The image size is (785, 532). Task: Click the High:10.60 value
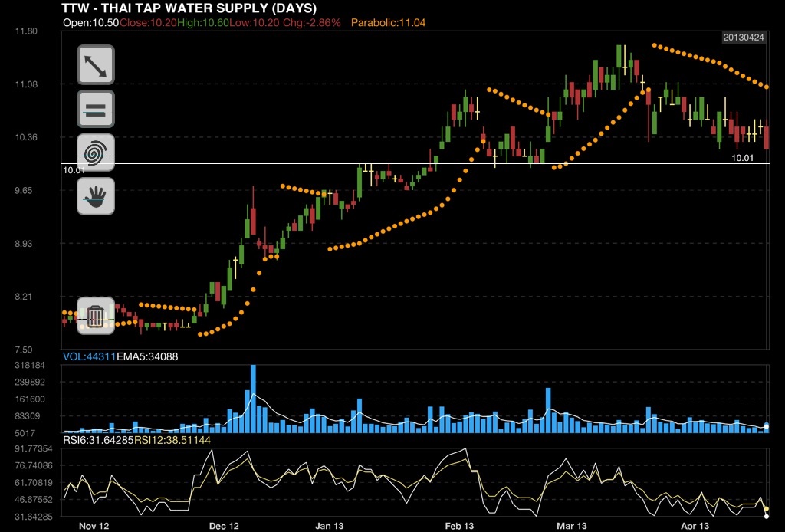(x=202, y=22)
